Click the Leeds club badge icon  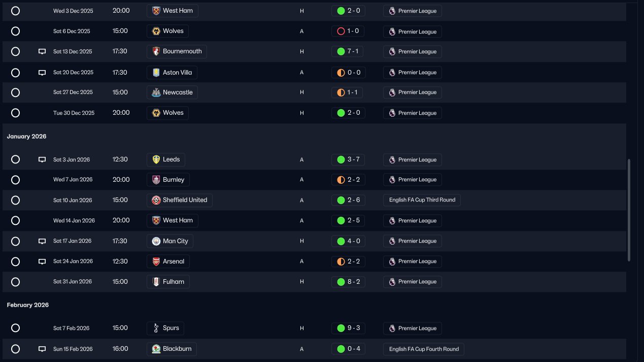156,159
